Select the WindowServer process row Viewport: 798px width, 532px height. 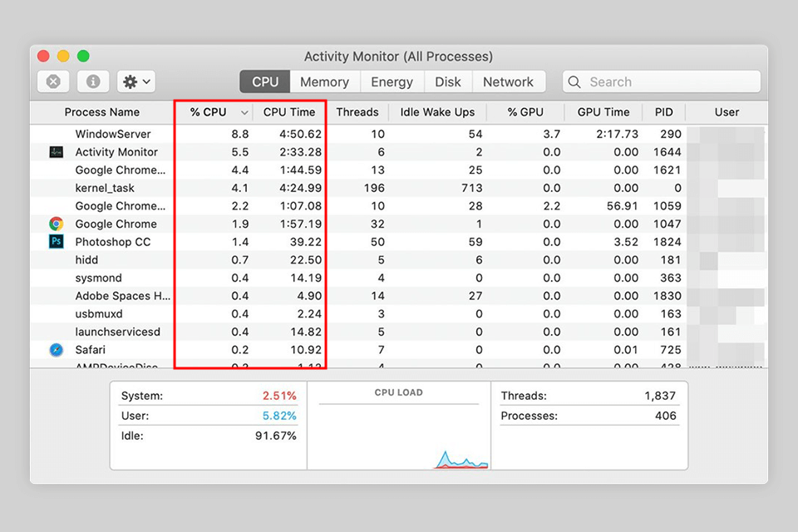[397, 134]
